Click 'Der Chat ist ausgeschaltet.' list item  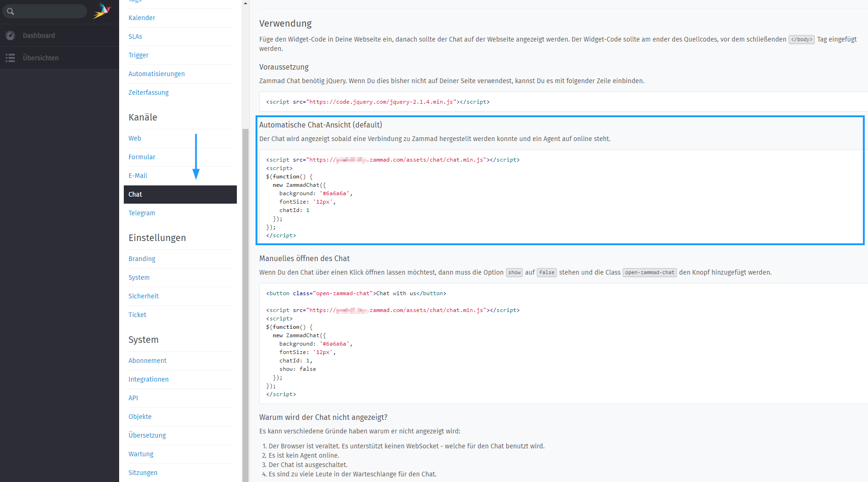[x=308, y=465]
